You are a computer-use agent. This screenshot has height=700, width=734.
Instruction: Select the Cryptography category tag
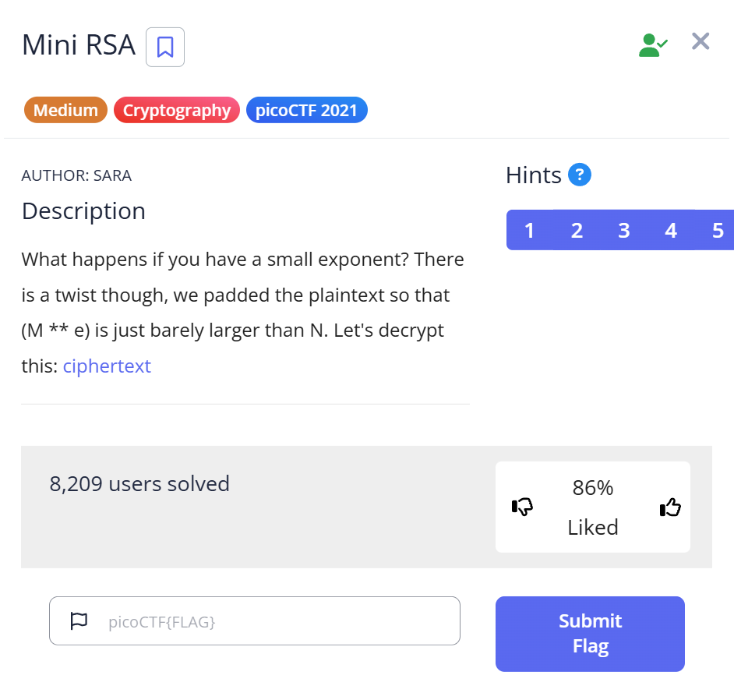(x=177, y=111)
